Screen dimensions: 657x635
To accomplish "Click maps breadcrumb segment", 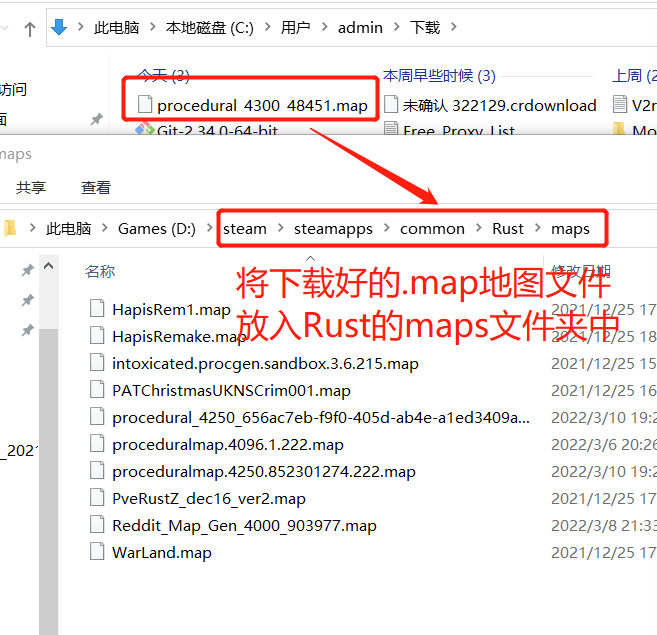I will click(570, 229).
